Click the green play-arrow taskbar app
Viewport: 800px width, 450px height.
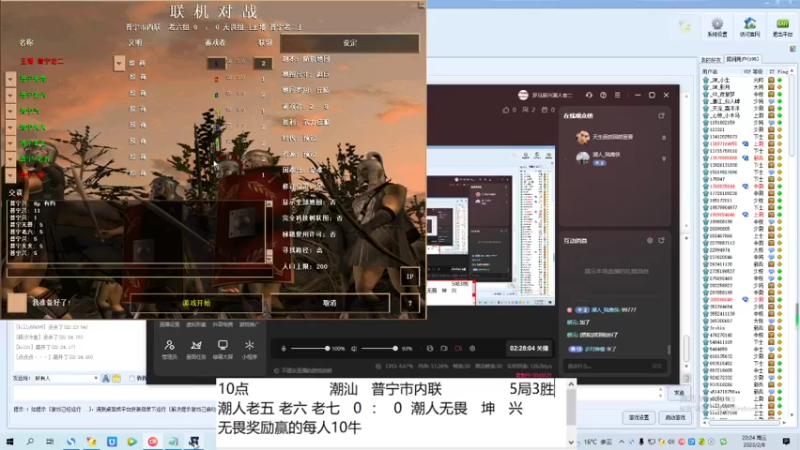pyautogui.click(x=132, y=441)
